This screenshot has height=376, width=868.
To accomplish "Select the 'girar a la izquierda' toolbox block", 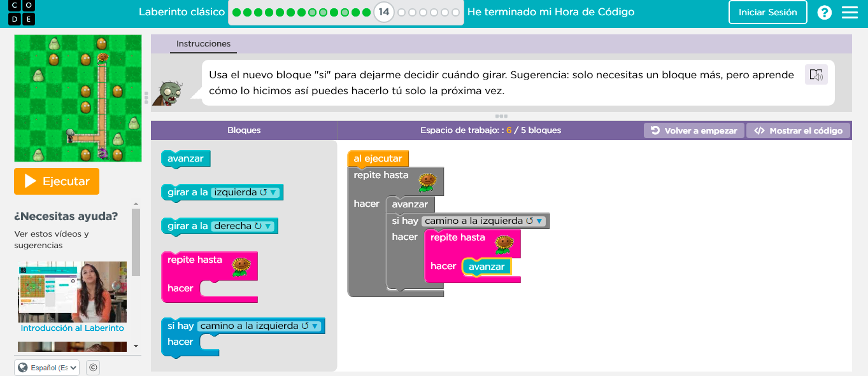I will [x=222, y=192].
